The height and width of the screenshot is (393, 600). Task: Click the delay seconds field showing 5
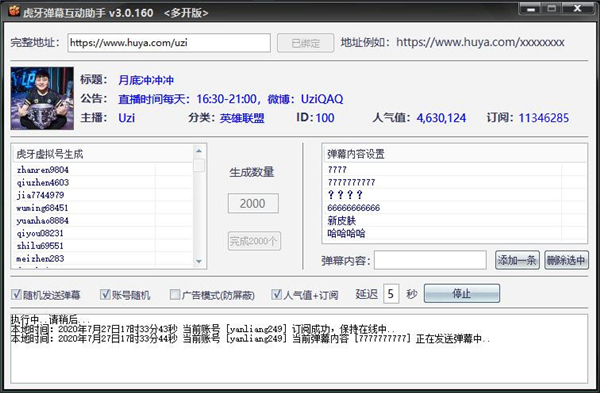391,294
